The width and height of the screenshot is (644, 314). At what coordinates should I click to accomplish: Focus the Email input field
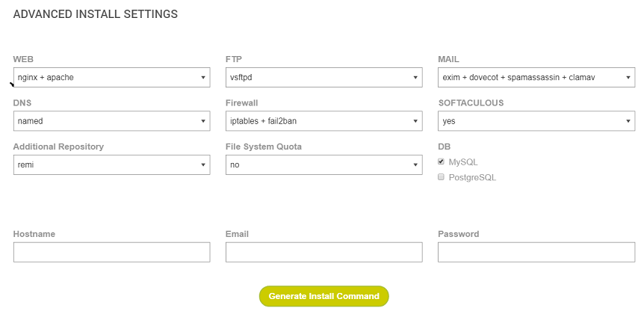click(x=323, y=253)
